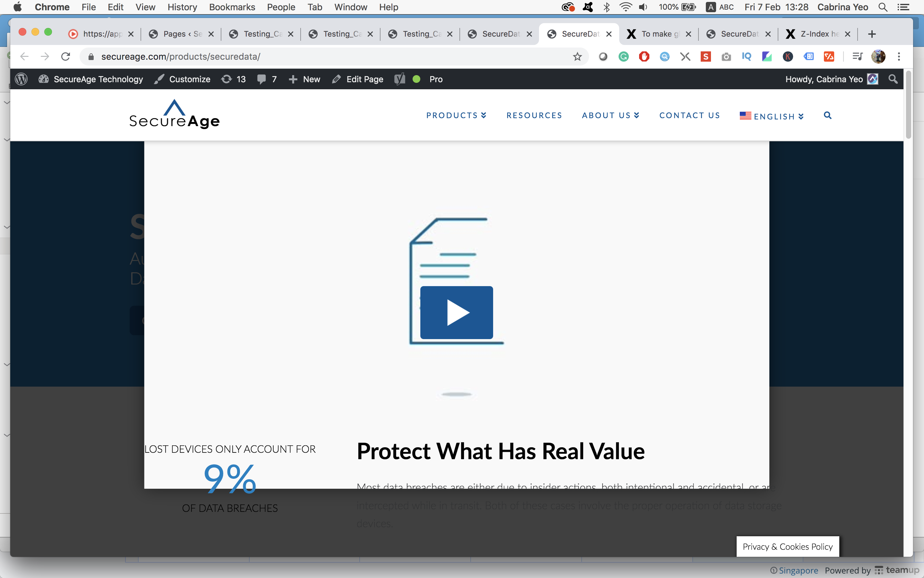The image size is (924, 578).
Task: Open the Yoast SEO admin bar icon
Action: coord(399,79)
